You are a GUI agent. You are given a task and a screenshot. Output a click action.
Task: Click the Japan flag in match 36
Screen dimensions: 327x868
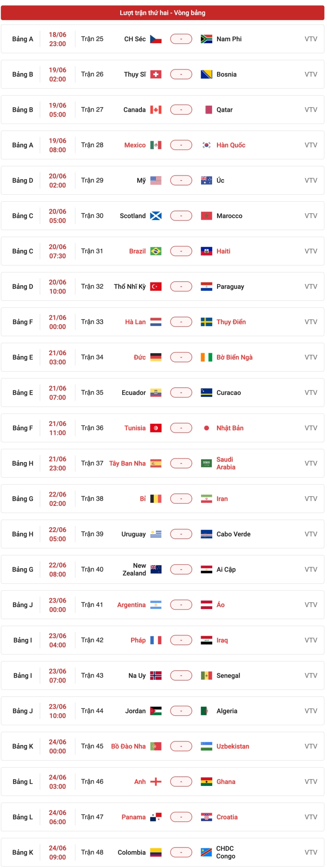click(206, 428)
